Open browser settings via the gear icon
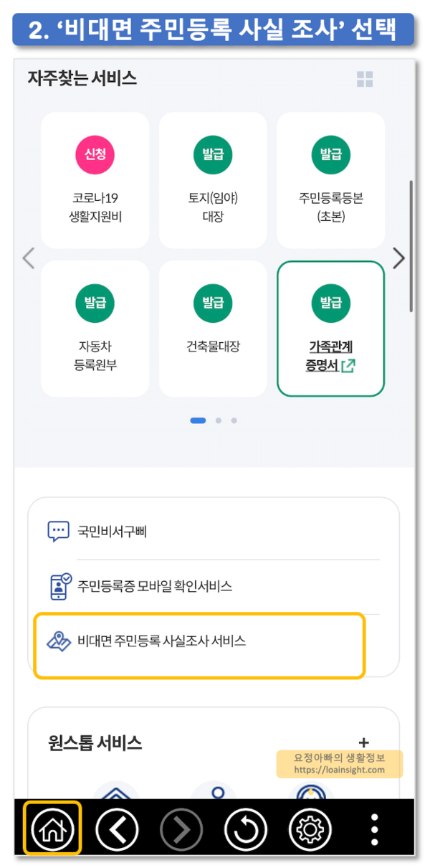Viewport: 430px width, 868px height. pos(310,829)
